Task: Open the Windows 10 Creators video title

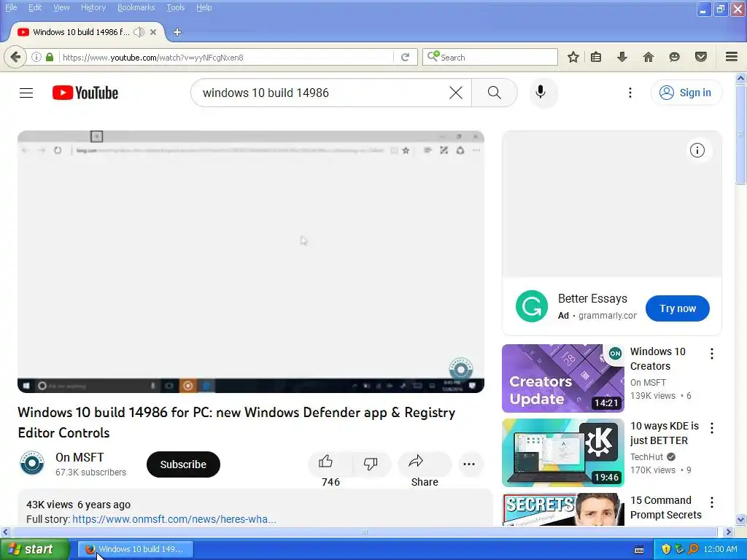Action: click(x=658, y=359)
